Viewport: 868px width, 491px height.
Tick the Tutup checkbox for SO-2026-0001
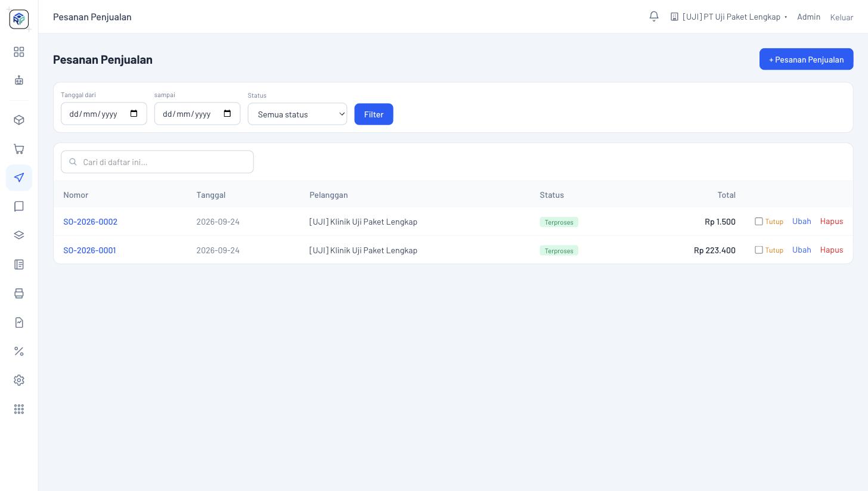tap(759, 250)
